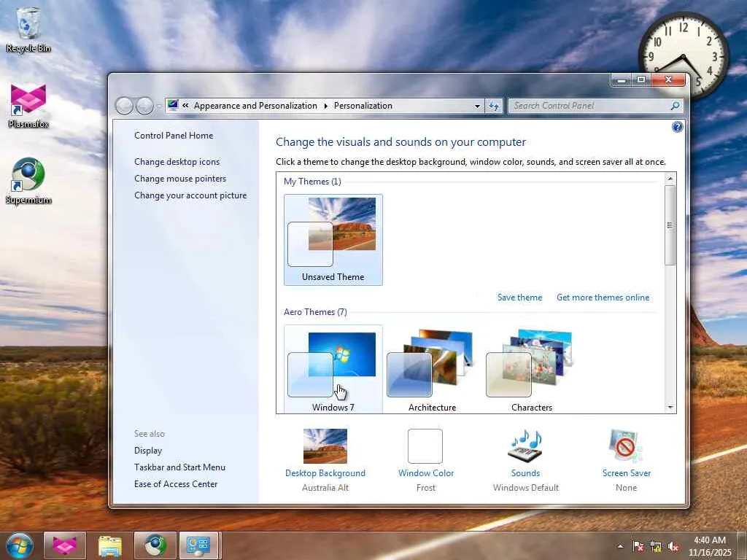Screen dimensions: 747x560
Task: Expand arrow after Appearance and Personalization
Action: click(x=326, y=106)
